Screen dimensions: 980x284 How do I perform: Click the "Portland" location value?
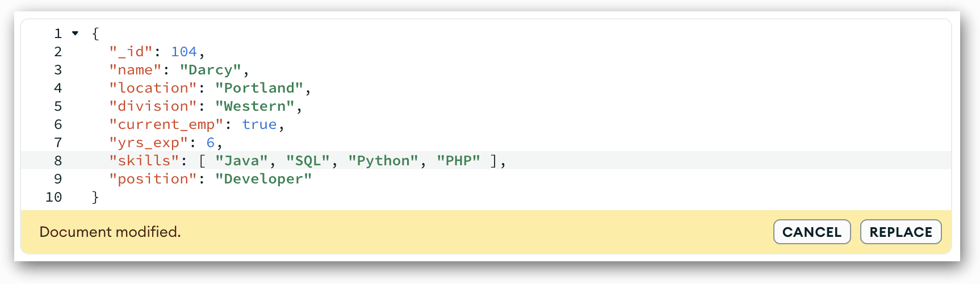coord(259,88)
